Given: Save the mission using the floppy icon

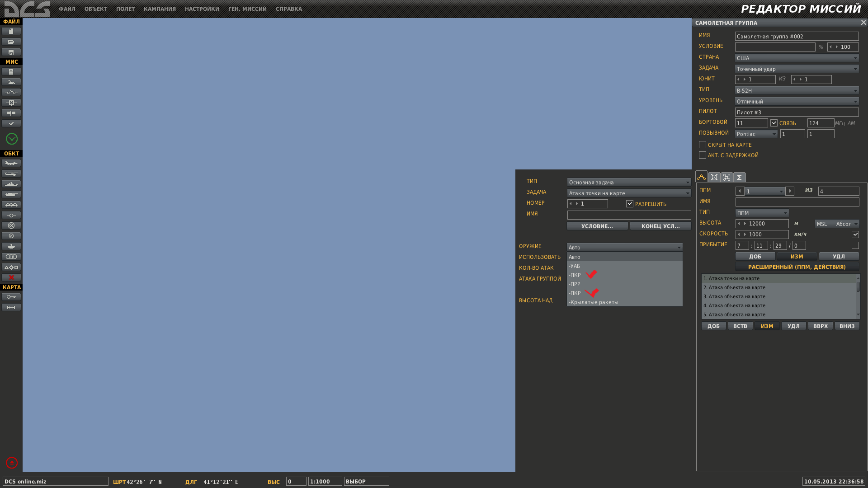Looking at the screenshot, I should 11,52.
